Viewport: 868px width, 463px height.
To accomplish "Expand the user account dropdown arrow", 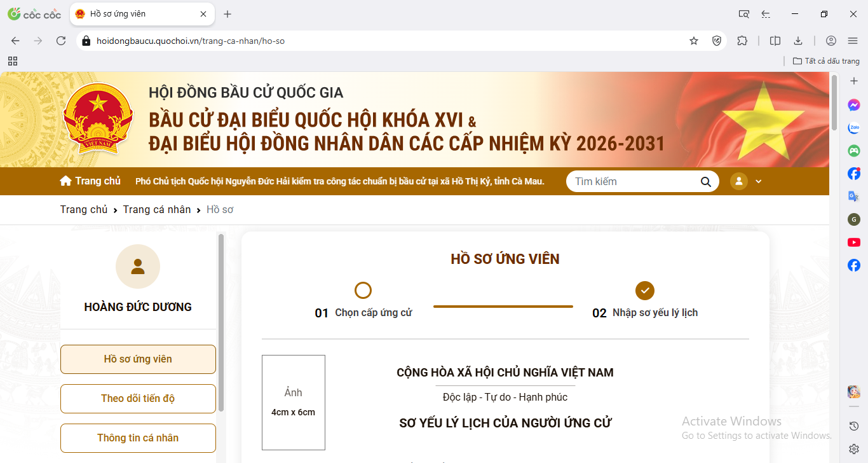I will pos(758,181).
